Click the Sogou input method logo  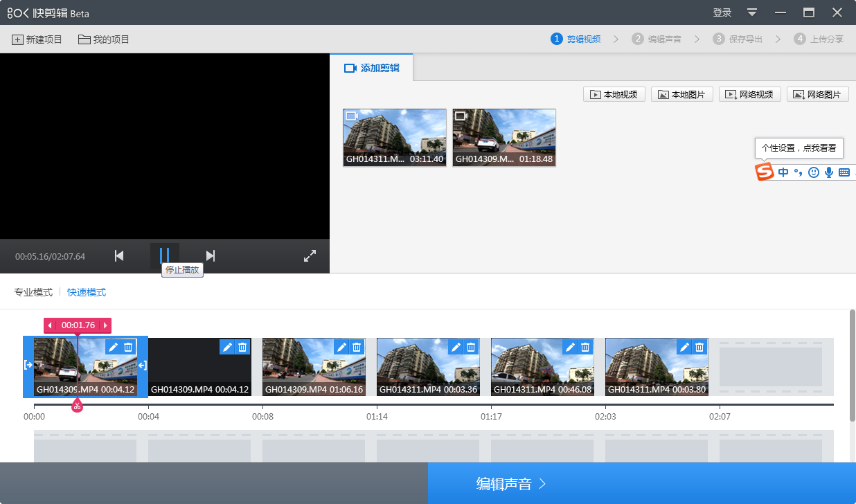coord(765,172)
